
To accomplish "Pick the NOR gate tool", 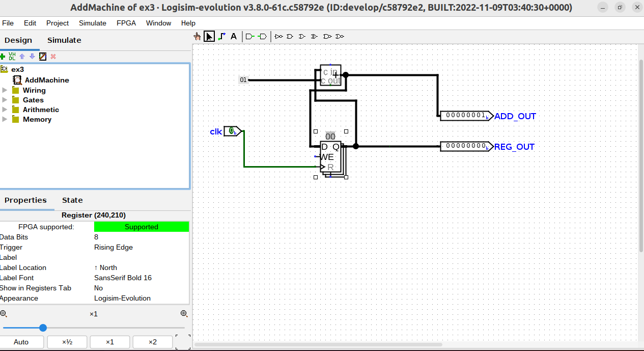I will 340,36.
